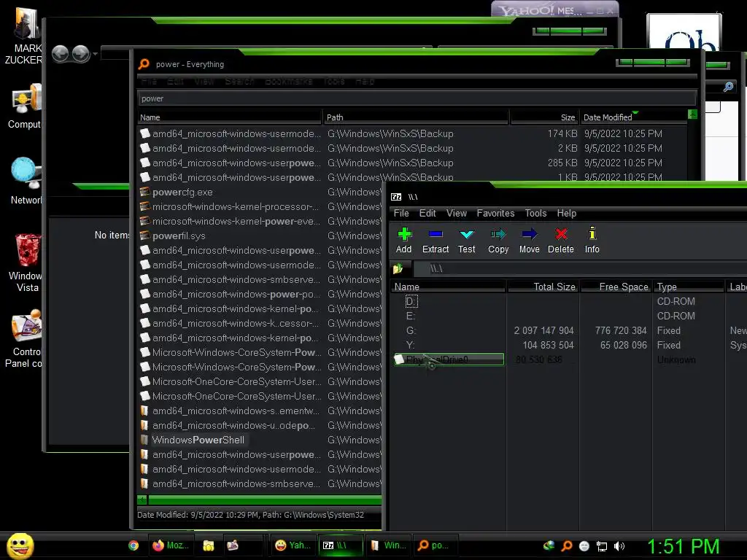The width and height of the screenshot is (747, 560).
Task: Open the Computer desktop icon
Action: [x=24, y=106]
